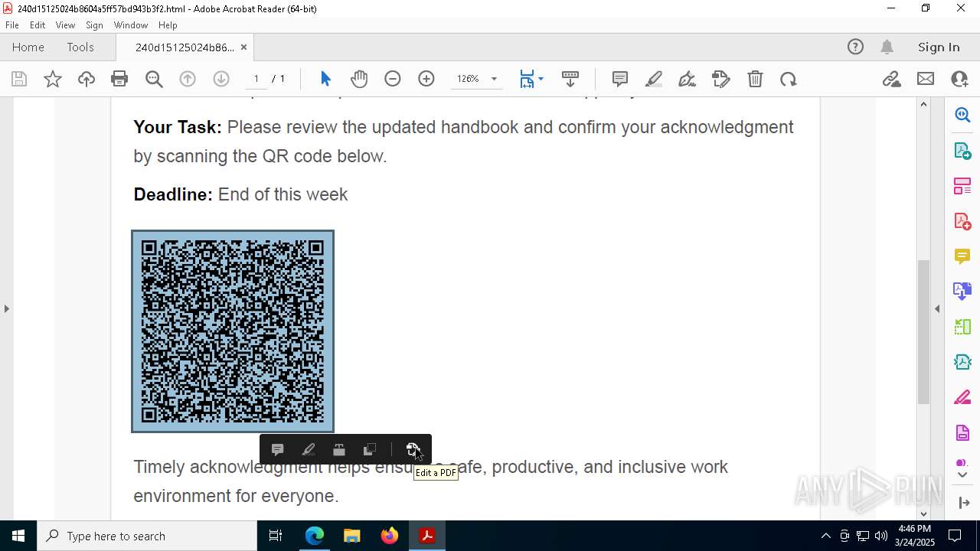
Task: Choose the Selection arrow tool
Action: pos(325,79)
